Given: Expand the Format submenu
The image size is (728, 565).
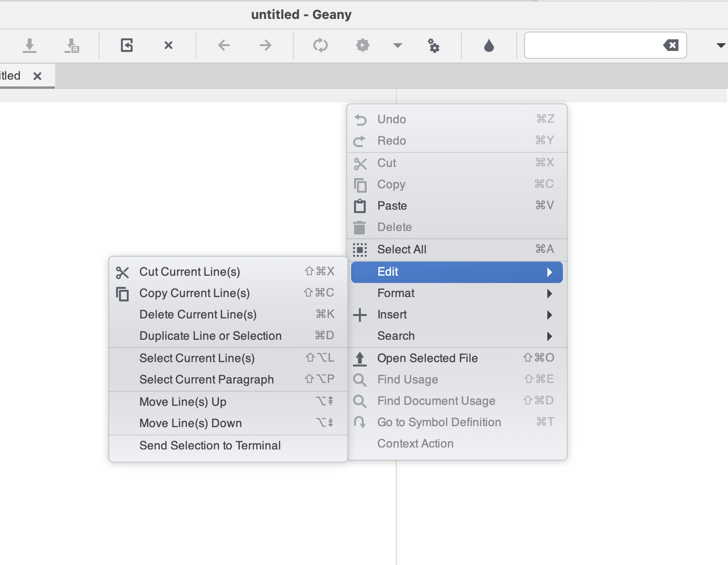Looking at the screenshot, I should tap(457, 293).
